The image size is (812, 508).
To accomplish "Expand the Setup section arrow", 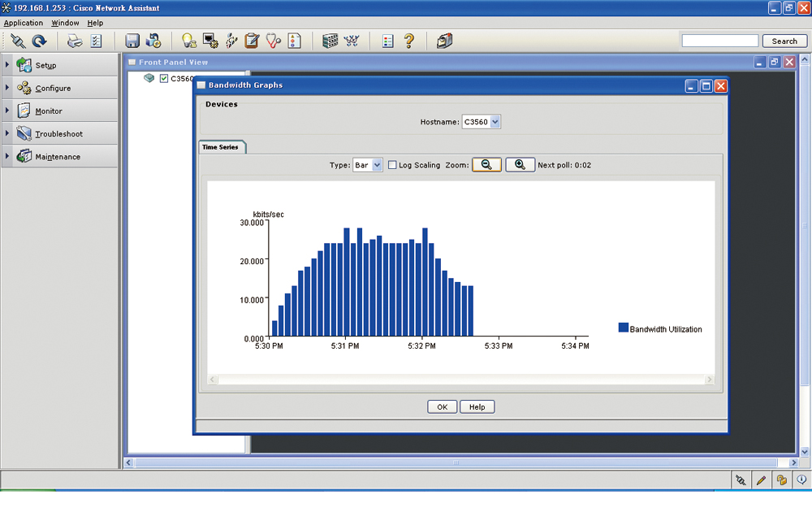I will click(x=7, y=65).
